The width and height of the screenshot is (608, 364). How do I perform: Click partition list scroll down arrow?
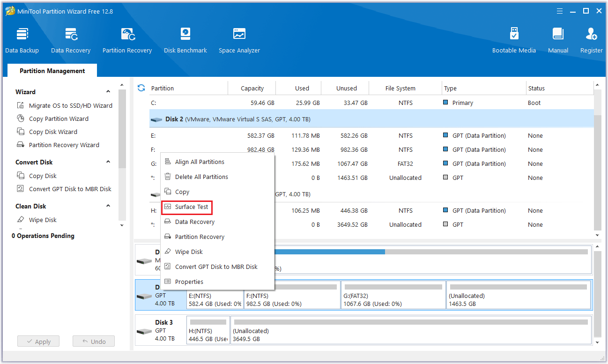[597, 235]
